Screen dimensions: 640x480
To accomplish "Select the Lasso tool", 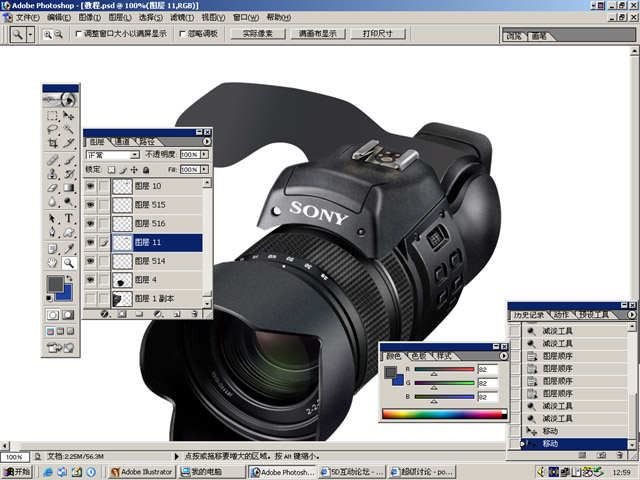I will click(x=52, y=129).
